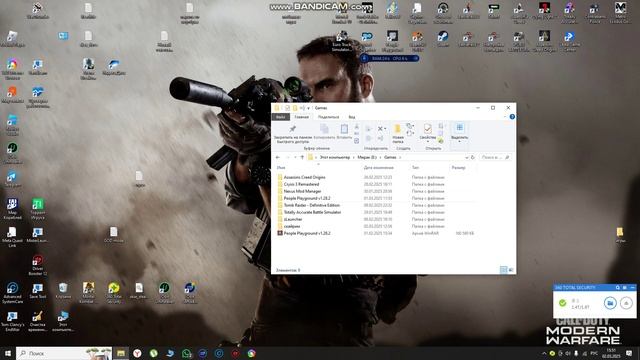Click the Copy button in the ribbon
The width and height of the screenshot is (640, 360).
pyautogui.click(x=324, y=132)
